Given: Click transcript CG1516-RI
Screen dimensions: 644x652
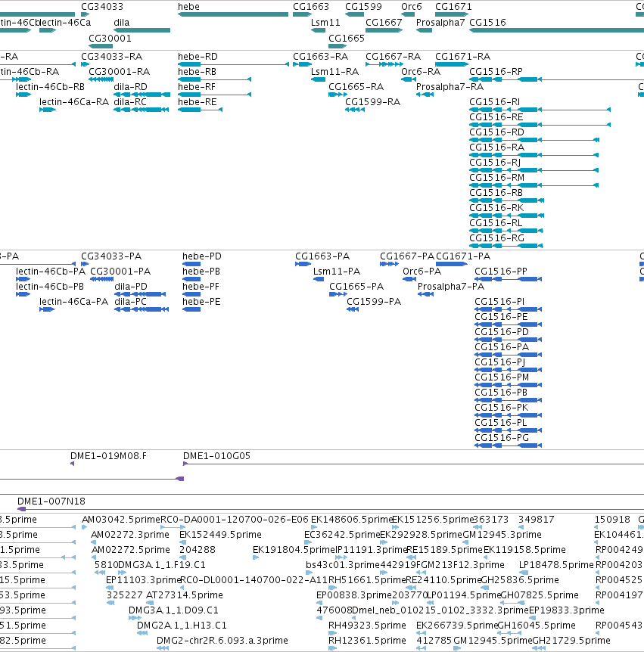Looking at the screenshot, I should pyautogui.click(x=540, y=110).
